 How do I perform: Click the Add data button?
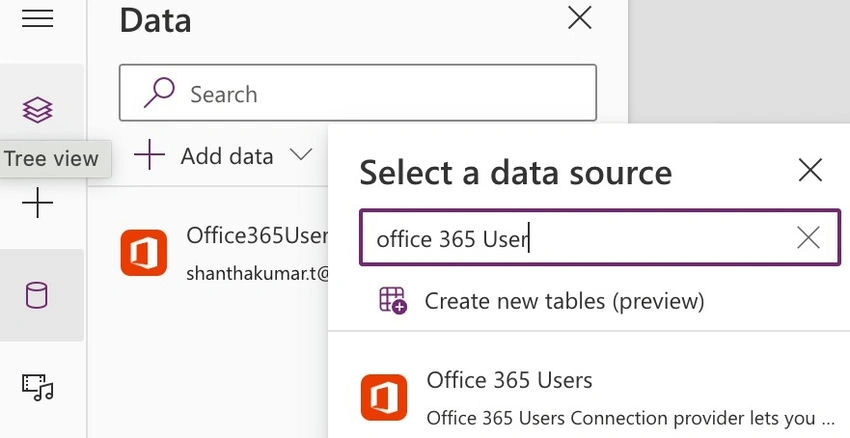(x=223, y=156)
